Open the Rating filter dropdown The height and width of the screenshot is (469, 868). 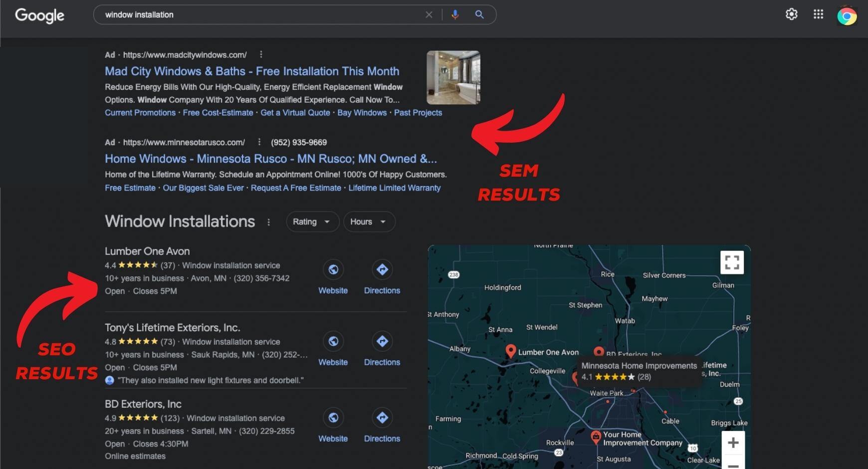pyautogui.click(x=312, y=222)
